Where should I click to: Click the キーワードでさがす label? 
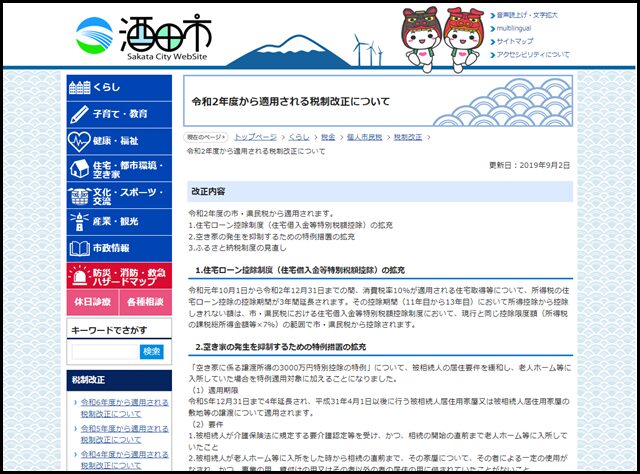[109, 330]
